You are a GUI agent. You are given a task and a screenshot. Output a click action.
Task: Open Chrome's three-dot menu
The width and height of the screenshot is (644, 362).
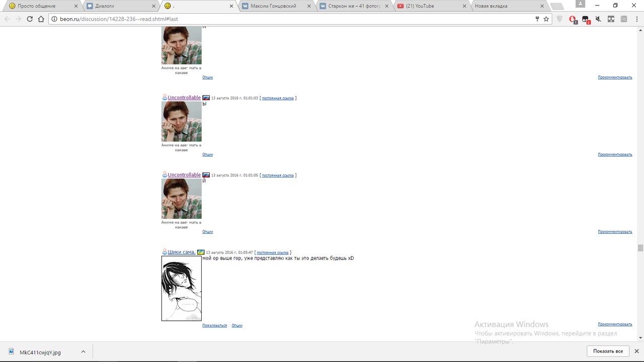[x=636, y=19]
